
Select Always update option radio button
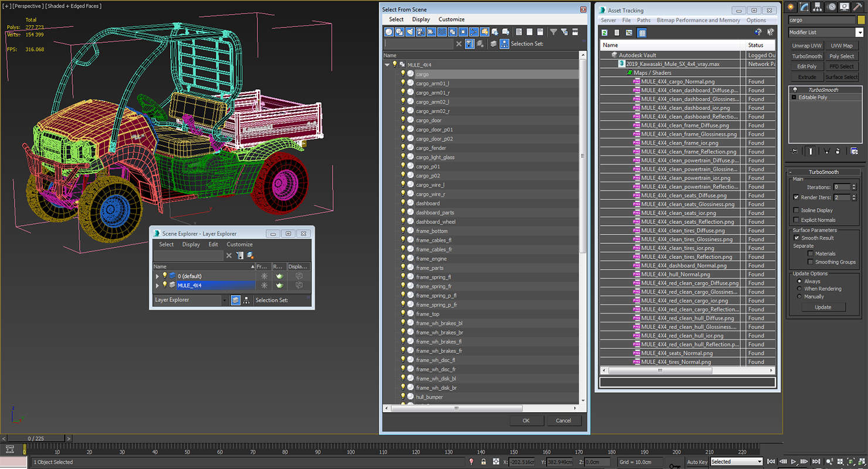(799, 281)
